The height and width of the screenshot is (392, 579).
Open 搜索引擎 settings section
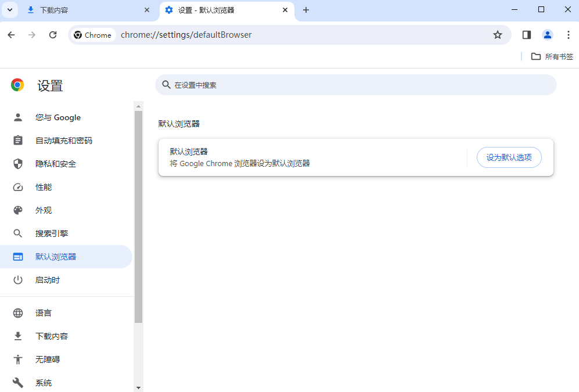[52, 233]
